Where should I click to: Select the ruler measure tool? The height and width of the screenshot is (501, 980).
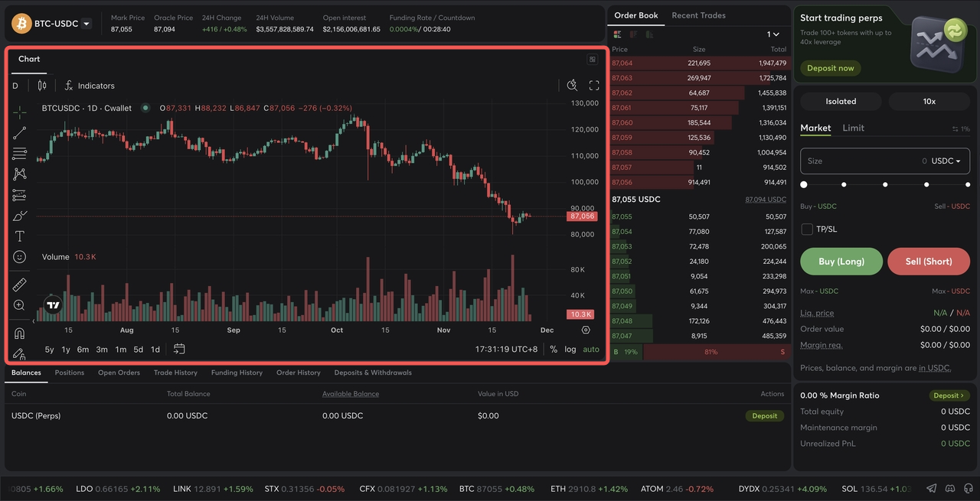(20, 285)
